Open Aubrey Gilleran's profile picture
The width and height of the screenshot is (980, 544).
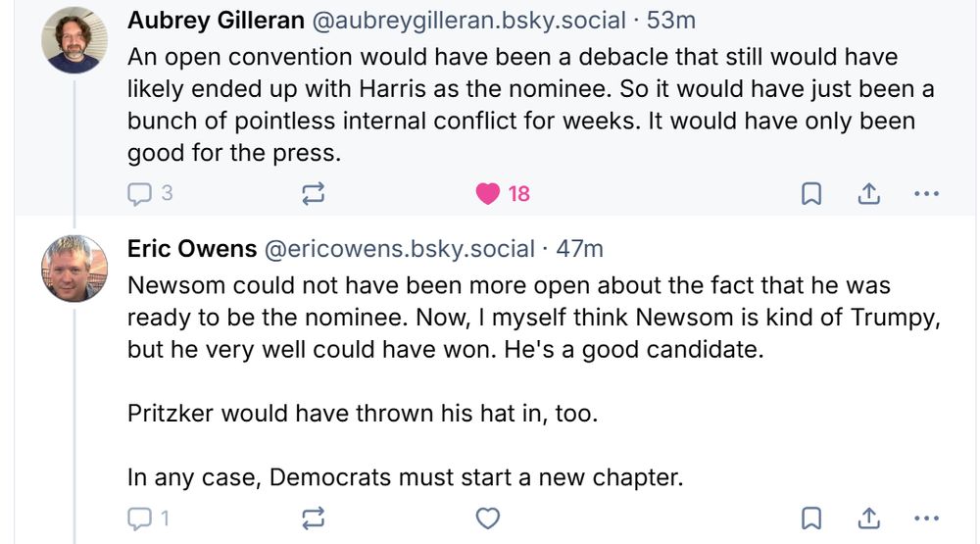(74, 40)
